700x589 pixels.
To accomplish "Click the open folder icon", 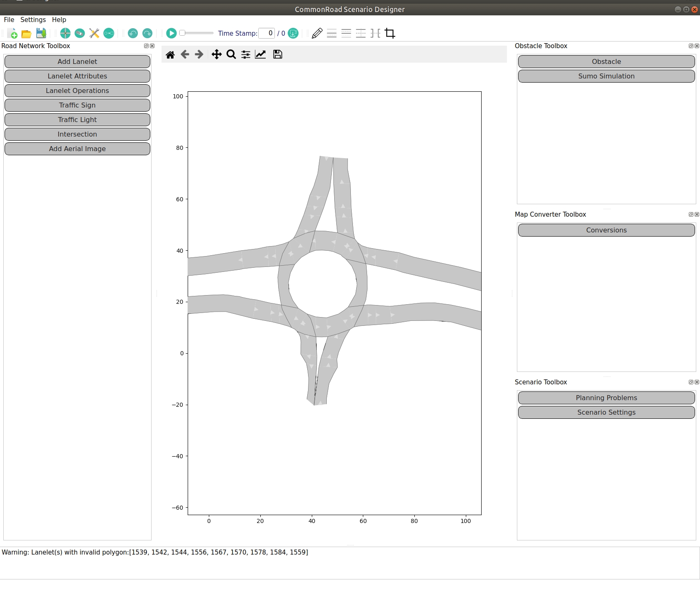I will point(27,33).
